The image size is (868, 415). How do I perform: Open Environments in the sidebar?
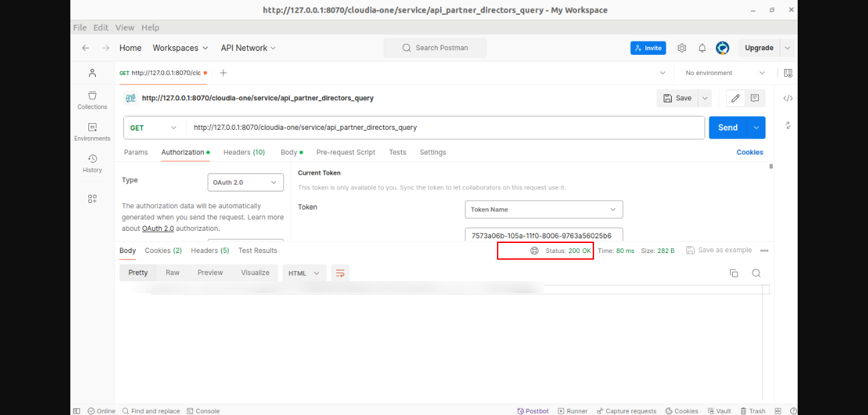point(92,132)
